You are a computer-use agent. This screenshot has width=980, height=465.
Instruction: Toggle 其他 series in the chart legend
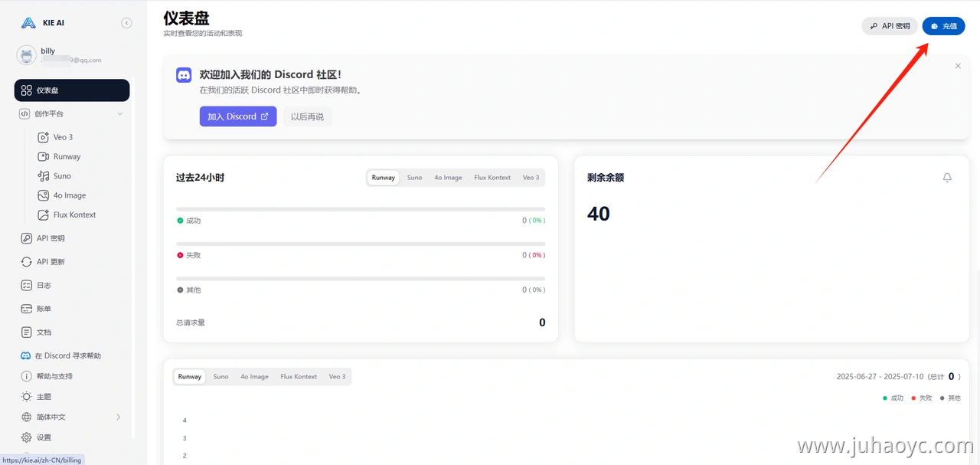coord(950,398)
